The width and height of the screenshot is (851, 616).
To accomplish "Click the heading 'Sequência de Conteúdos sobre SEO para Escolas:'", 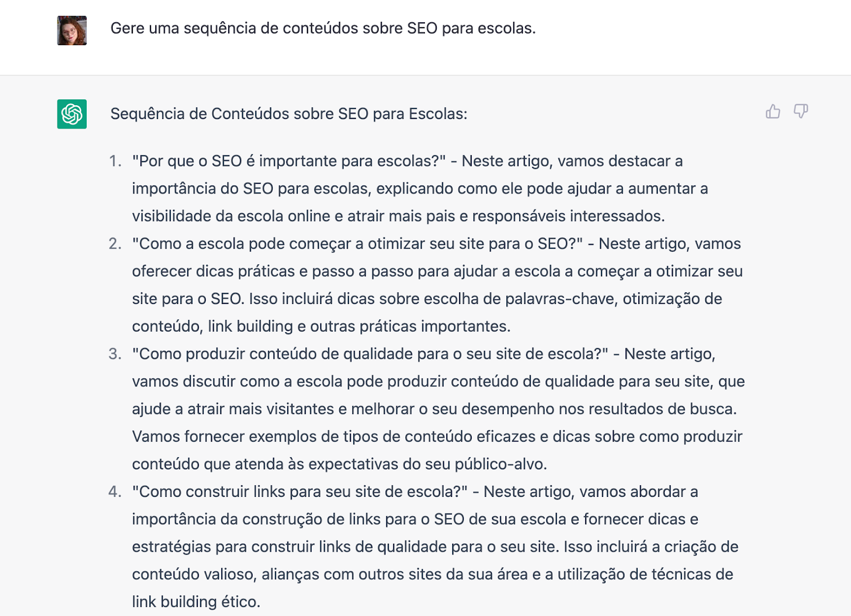I will (289, 114).
